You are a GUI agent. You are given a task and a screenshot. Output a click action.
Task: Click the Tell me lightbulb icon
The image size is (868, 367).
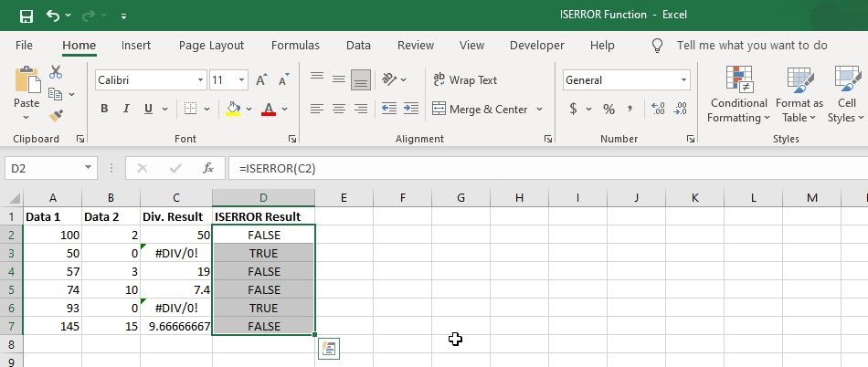coord(657,46)
